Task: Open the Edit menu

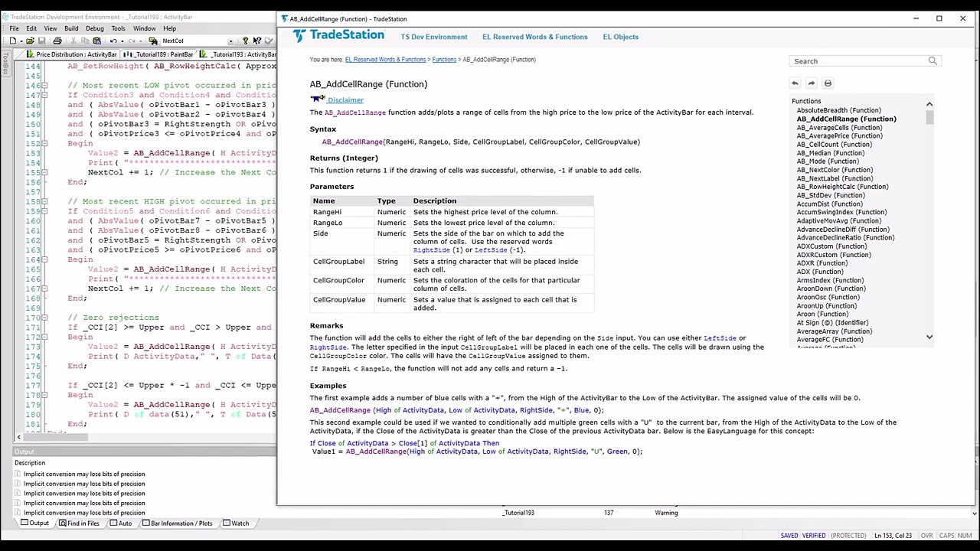Action: pyautogui.click(x=31, y=28)
